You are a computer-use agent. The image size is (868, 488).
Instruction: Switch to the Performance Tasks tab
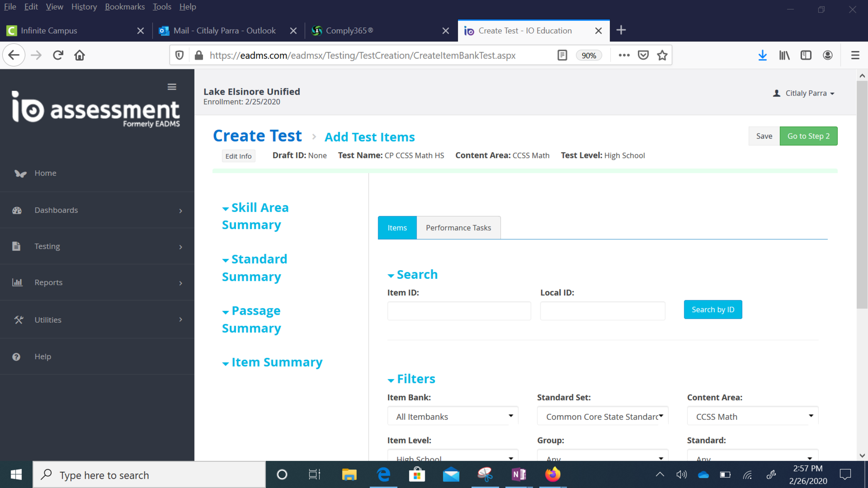[x=458, y=228]
